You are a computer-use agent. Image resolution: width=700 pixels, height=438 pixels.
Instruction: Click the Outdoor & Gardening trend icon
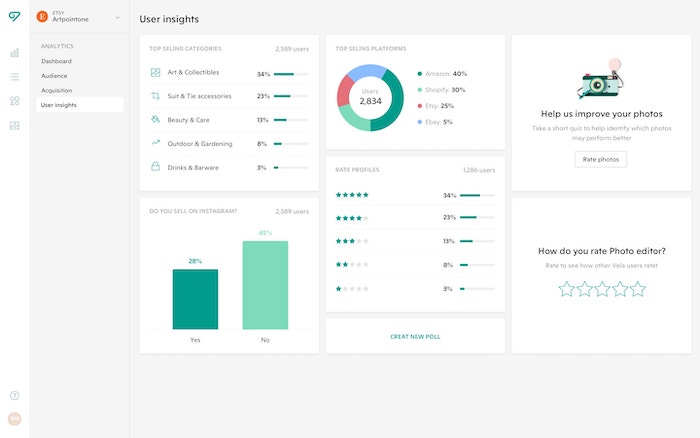click(155, 143)
